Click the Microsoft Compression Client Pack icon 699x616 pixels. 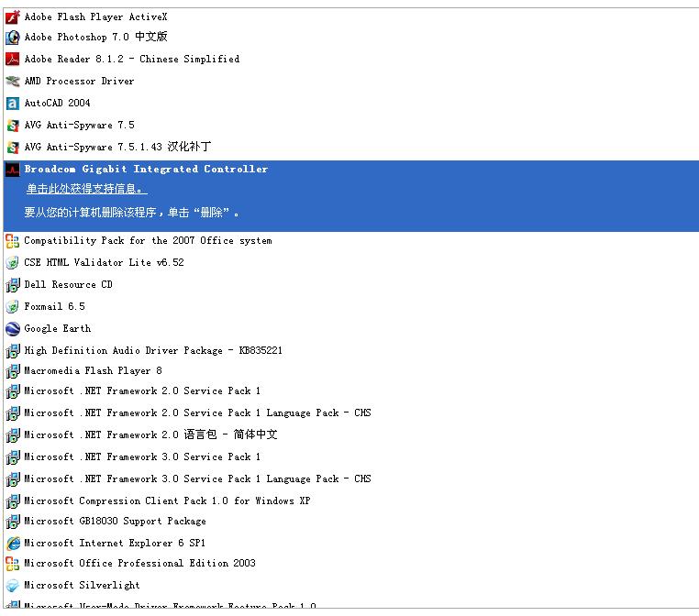point(13,501)
